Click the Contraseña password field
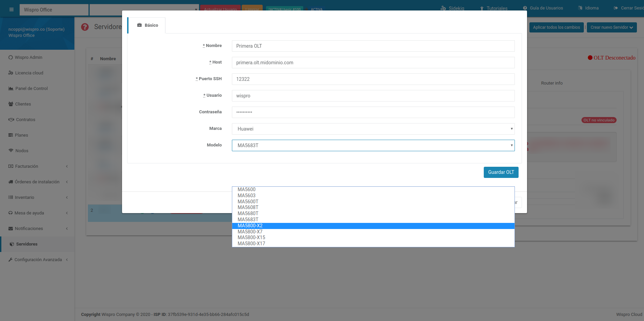The image size is (644, 321). [373, 112]
